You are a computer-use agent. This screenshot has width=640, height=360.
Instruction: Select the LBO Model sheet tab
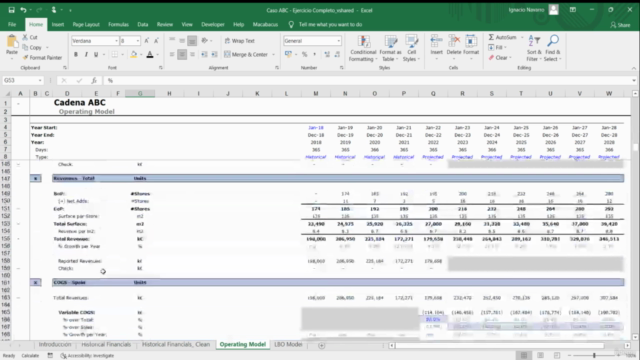click(289, 344)
